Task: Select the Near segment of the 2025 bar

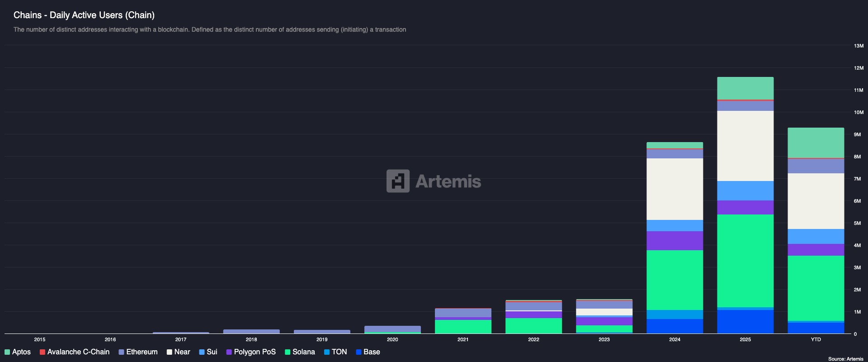Action: [x=745, y=146]
